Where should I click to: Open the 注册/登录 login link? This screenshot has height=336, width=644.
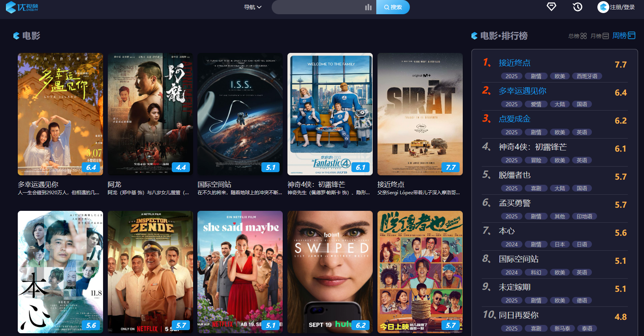coord(622,7)
